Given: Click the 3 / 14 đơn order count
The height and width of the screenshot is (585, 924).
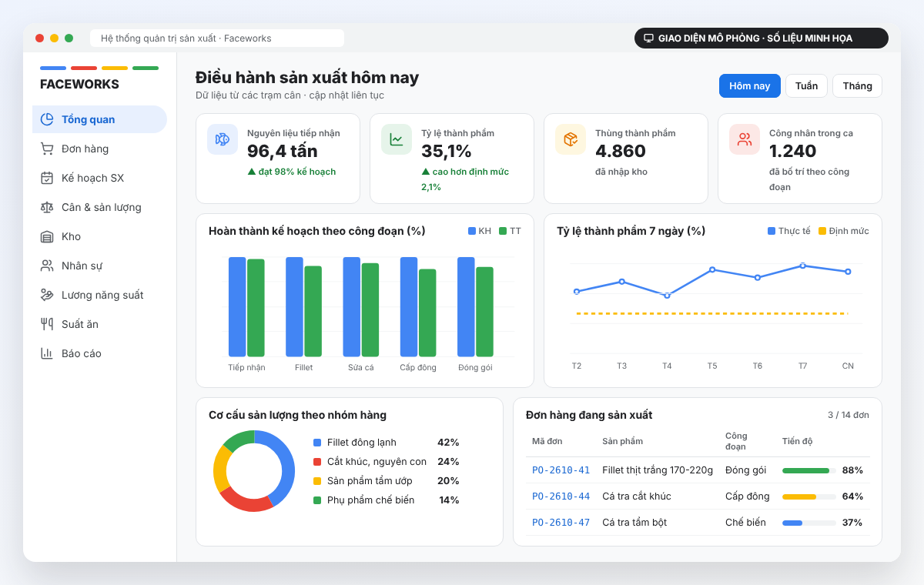Looking at the screenshot, I should tap(849, 415).
